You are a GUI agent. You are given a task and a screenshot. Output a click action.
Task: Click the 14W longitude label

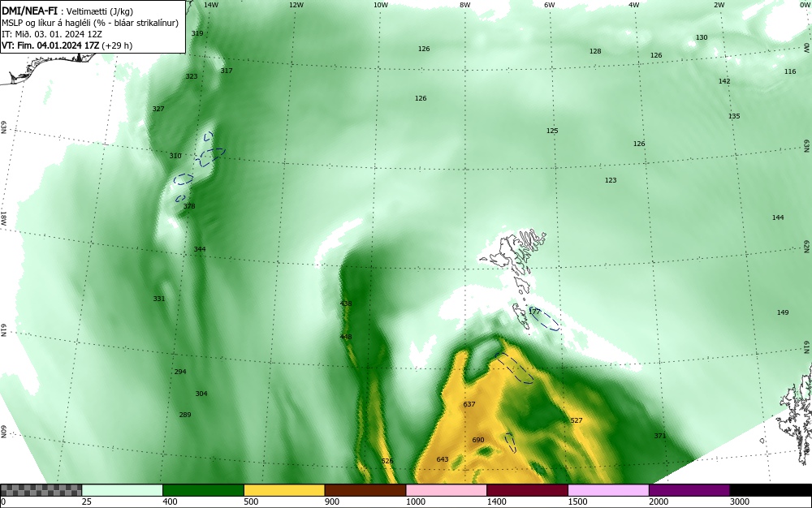point(211,5)
